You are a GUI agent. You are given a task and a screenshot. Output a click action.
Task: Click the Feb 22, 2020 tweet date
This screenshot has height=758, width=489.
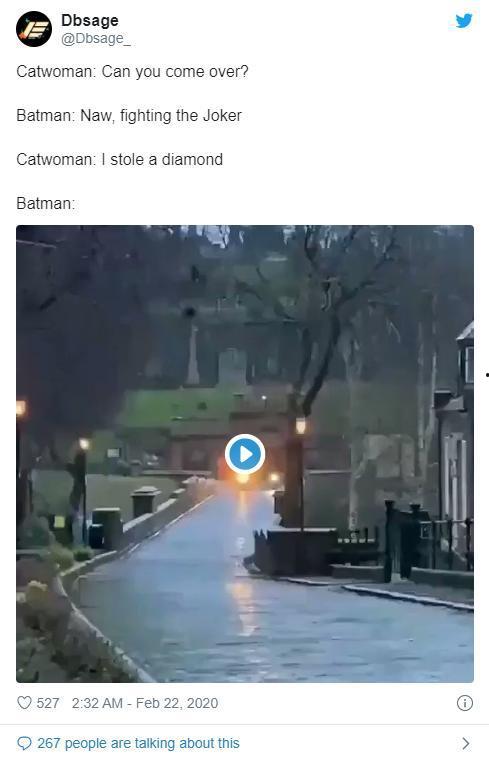tap(177, 703)
